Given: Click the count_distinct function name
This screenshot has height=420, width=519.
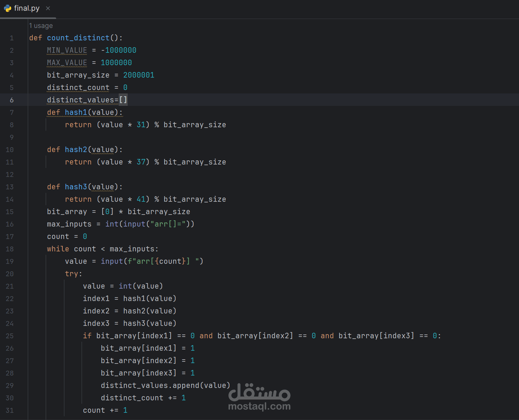Looking at the screenshot, I should 78,38.
